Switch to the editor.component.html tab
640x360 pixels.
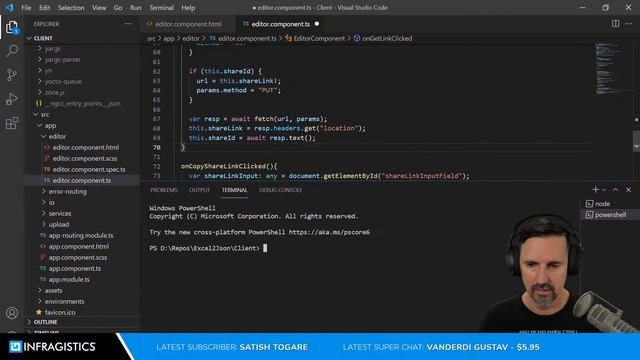point(188,24)
